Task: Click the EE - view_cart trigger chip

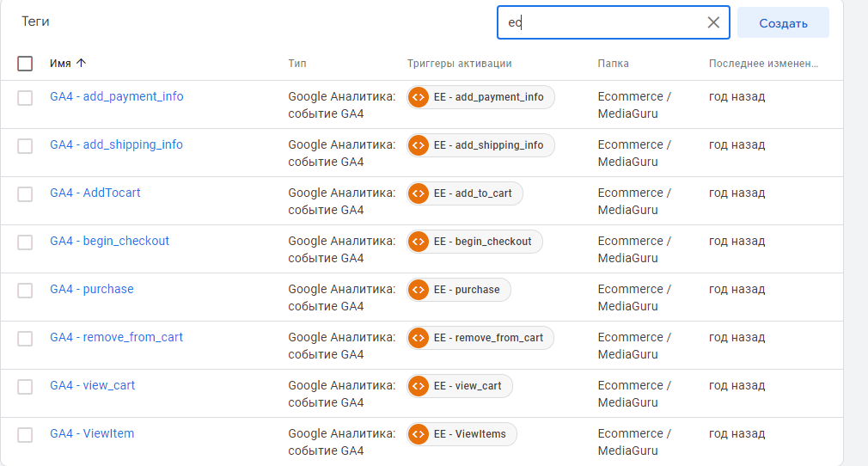Action: tap(460, 386)
